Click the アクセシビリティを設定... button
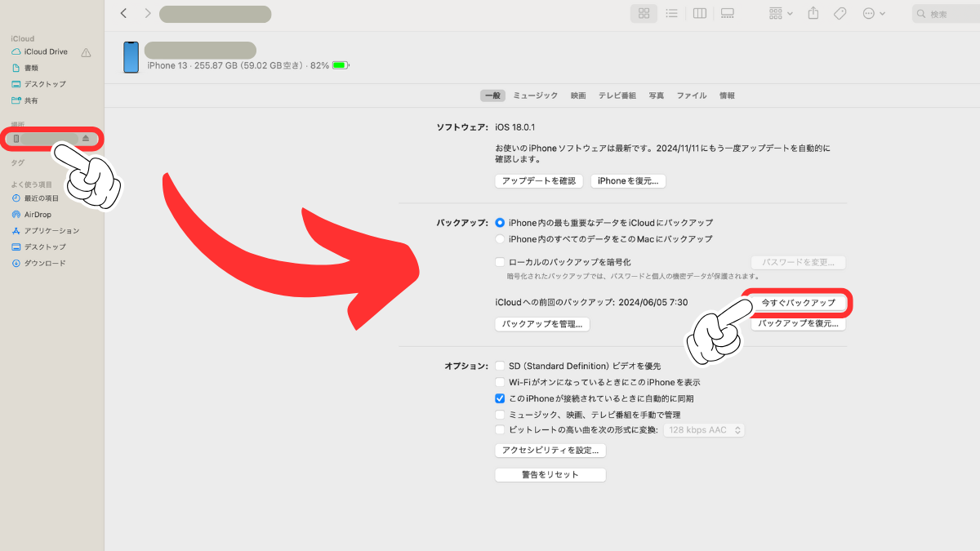 (x=550, y=451)
